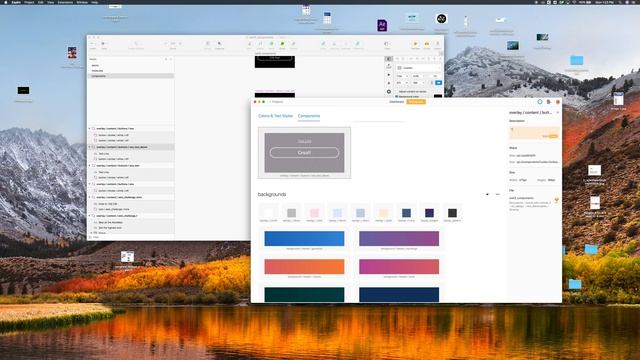Collapse the Sketch pages list
The width and height of the screenshot is (640, 360).
pos(171,59)
